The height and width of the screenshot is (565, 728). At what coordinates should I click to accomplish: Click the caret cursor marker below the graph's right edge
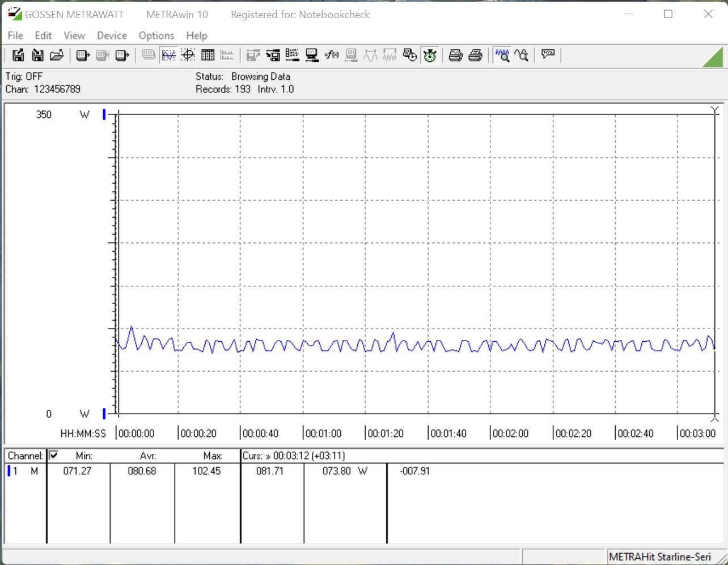[714, 419]
